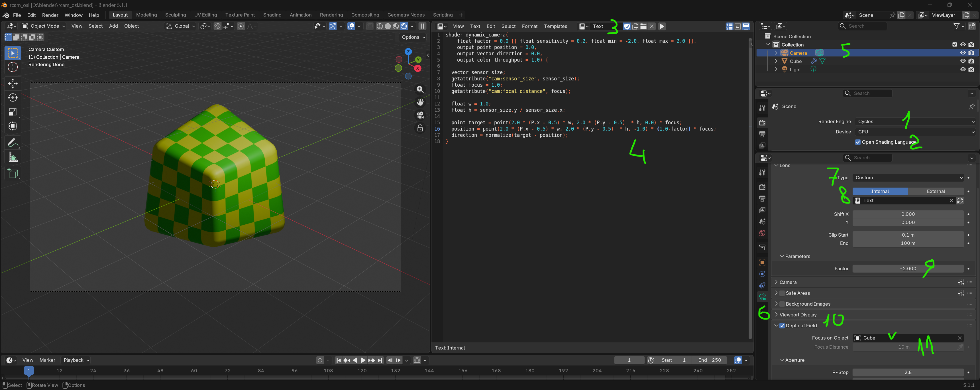Switch to the Shading workspace tab

click(272, 15)
